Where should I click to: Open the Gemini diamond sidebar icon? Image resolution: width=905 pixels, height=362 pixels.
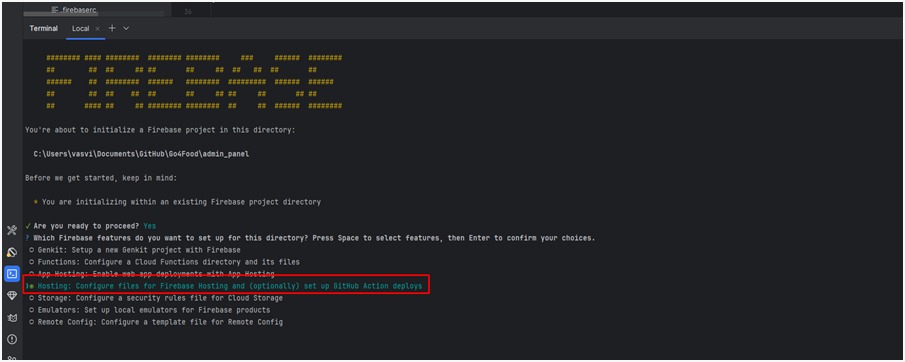(12, 296)
